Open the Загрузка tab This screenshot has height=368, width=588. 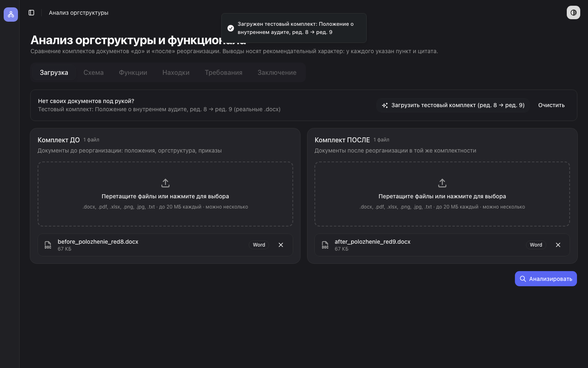coord(54,72)
